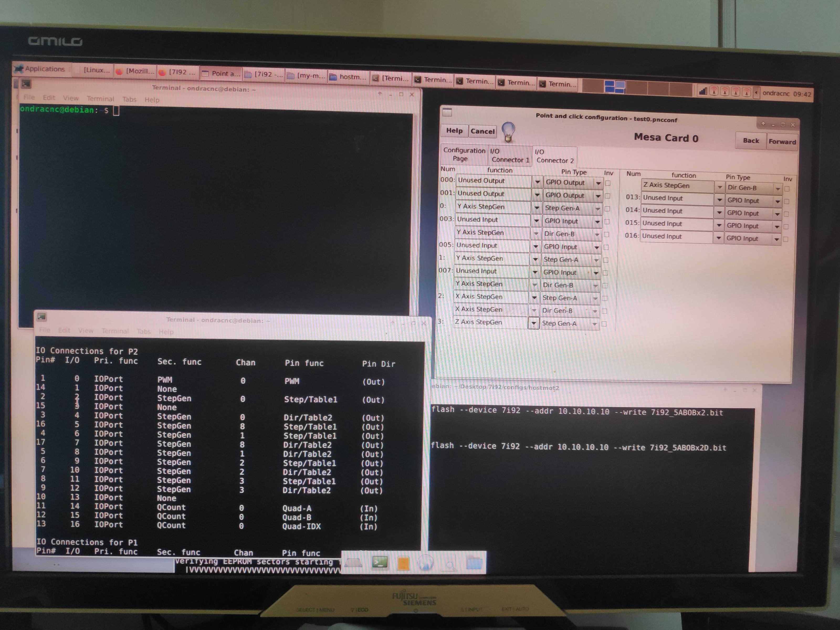The width and height of the screenshot is (840, 630).
Task: Open function dropdown for pin 013 Unused Input
Action: [x=719, y=199]
